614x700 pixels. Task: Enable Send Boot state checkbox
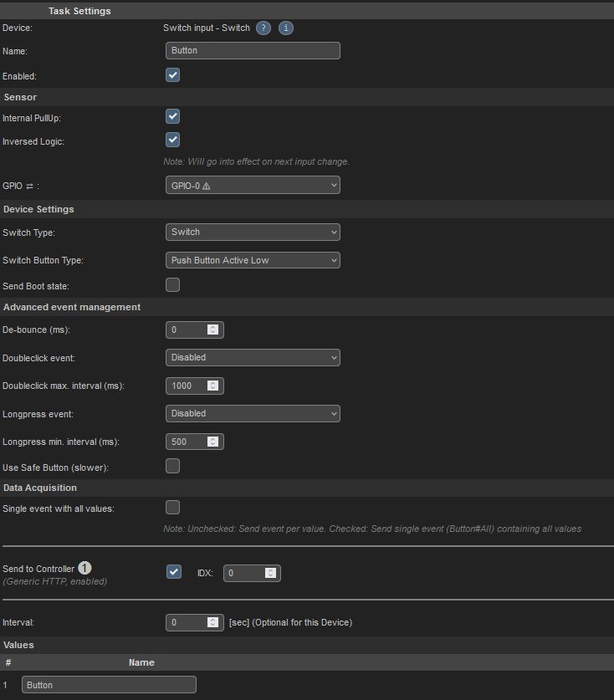pos(173,285)
